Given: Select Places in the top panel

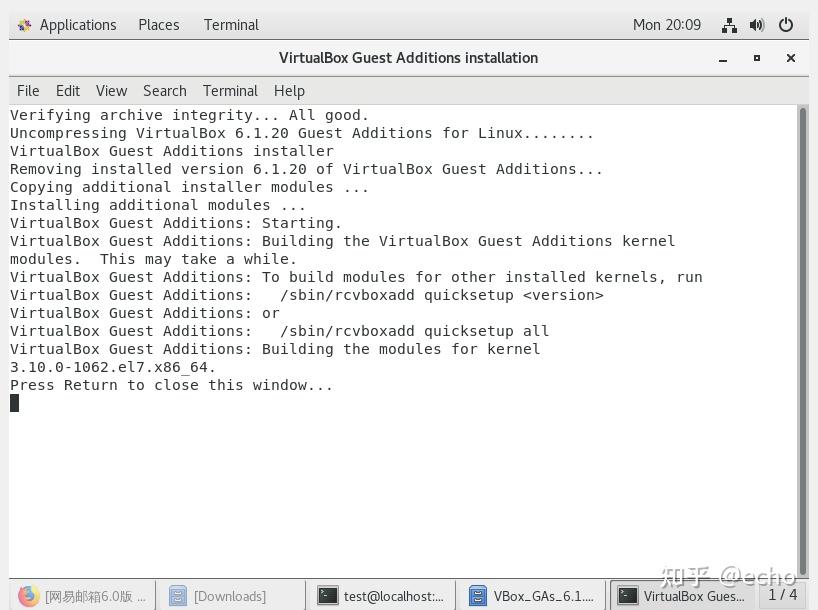Looking at the screenshot, I should (x=158, y=24).
